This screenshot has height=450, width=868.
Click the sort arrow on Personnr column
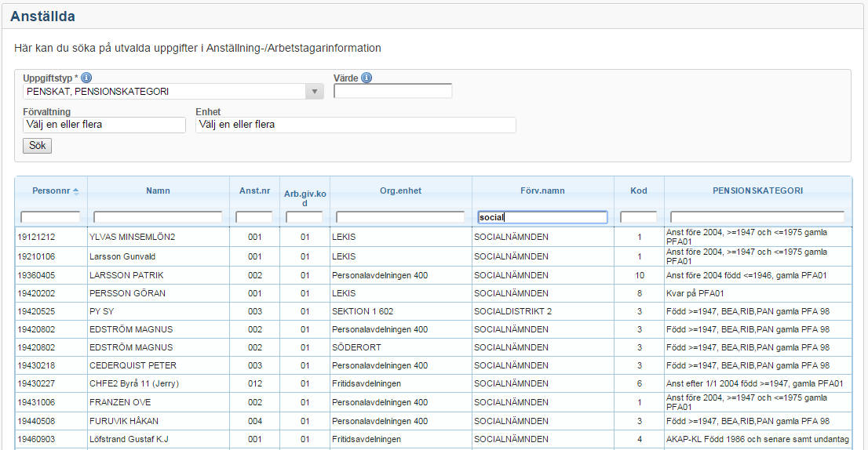(x=76, y=191)
